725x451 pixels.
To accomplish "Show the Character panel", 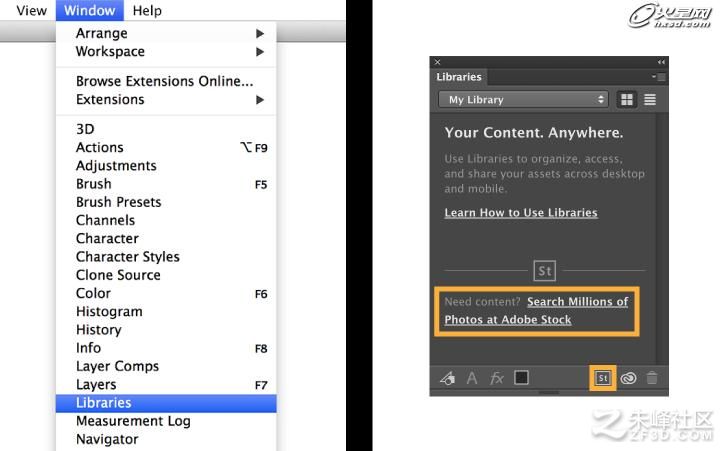I will (166, 239).
